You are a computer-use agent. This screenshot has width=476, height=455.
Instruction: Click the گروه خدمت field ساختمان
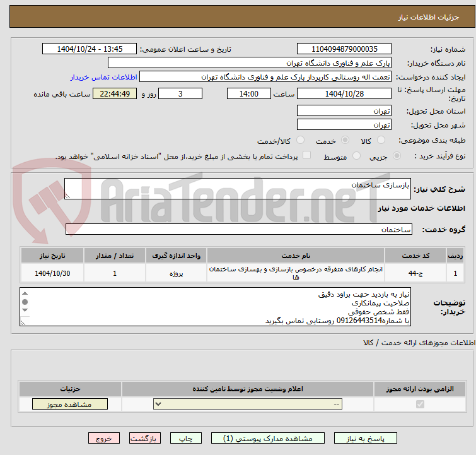pyautogui.click(x=239, y=230)
